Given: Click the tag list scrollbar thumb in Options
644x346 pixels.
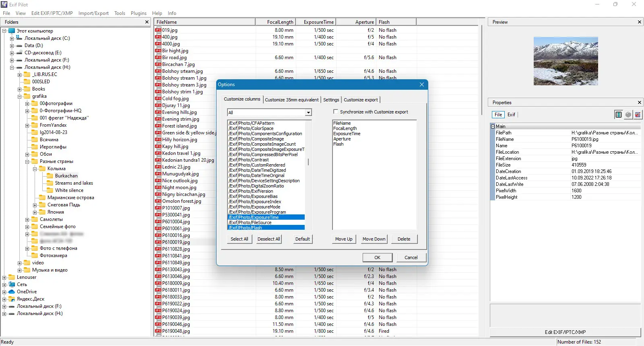Looking at the screenshot, I should pos(308,162).
